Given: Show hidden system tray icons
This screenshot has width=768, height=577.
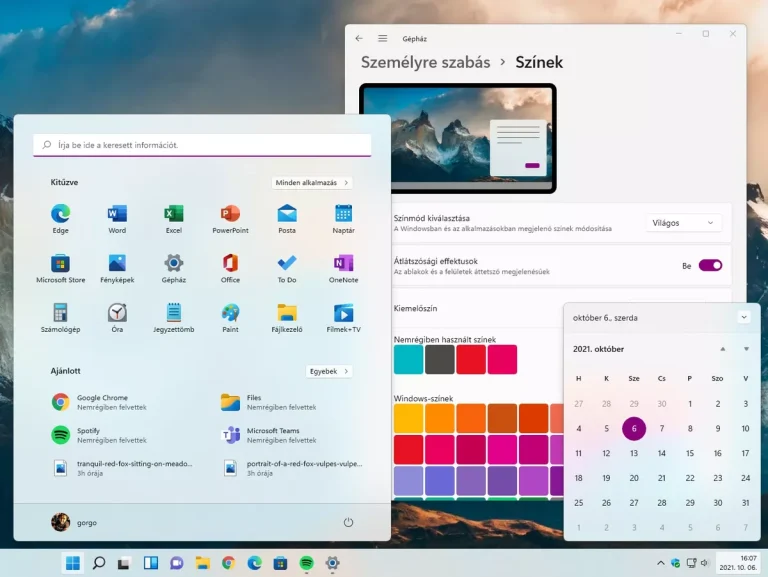Looking at the screenshot, I should click(661, 563).
